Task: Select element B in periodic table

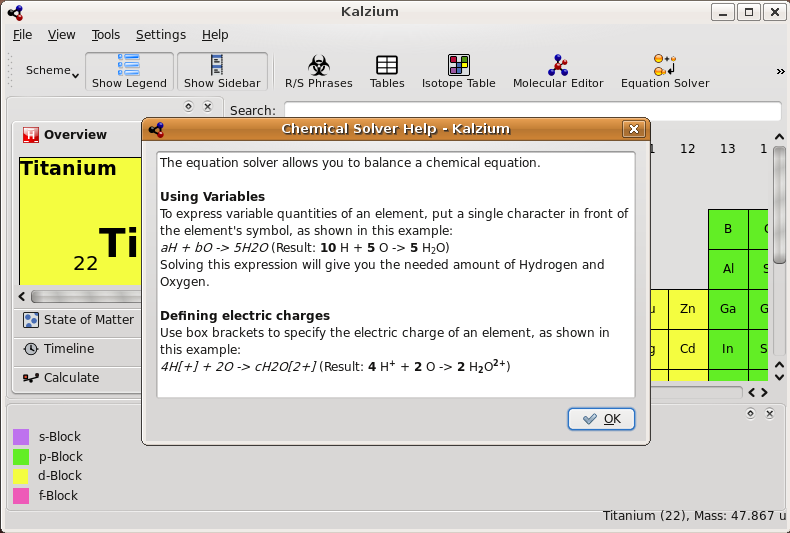Action: (728, 229)
